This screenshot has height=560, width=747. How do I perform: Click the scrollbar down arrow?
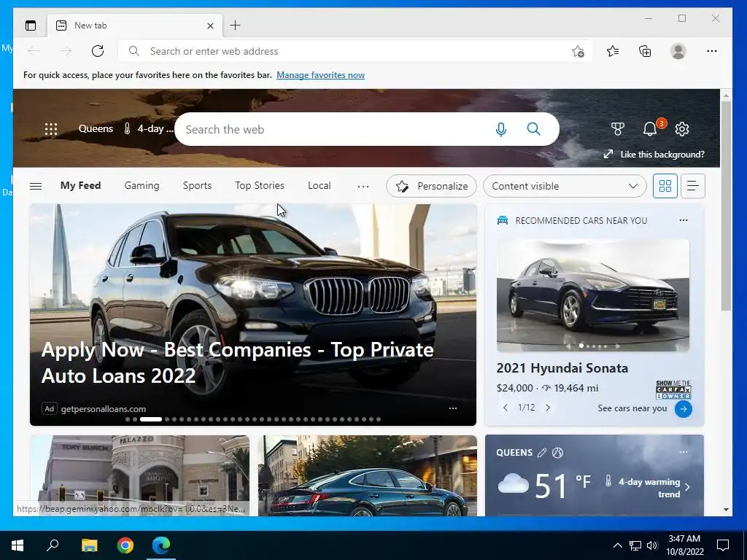point(726,510)
